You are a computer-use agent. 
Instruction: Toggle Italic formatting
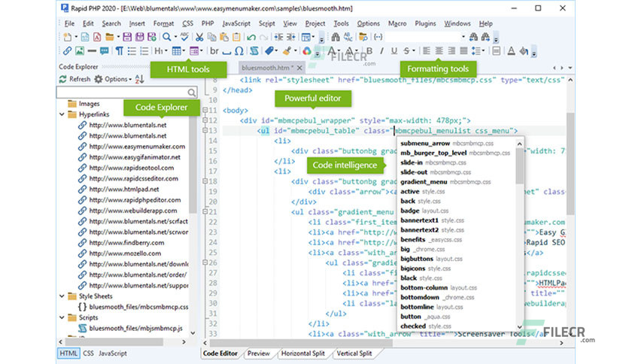tap(381, 51)
